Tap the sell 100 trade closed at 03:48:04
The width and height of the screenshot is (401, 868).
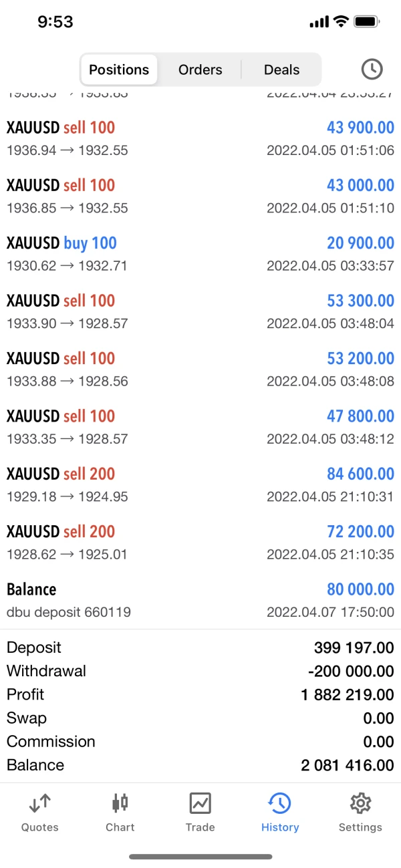200,311
